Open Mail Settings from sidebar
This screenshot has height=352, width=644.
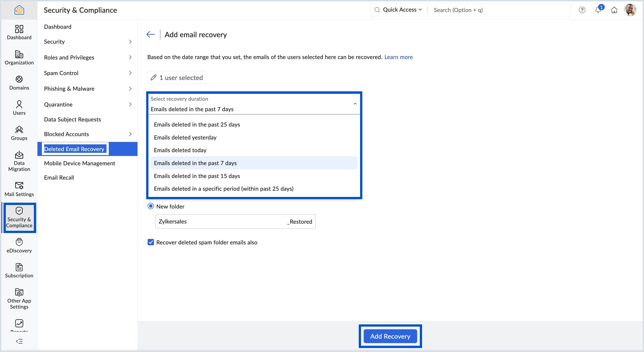coord(19,189)
